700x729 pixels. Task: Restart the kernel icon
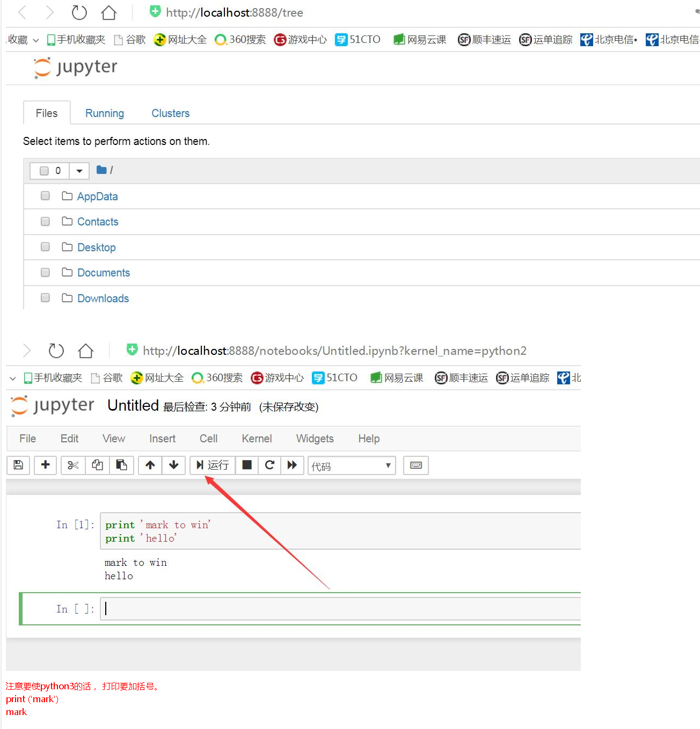pos(269,465)
